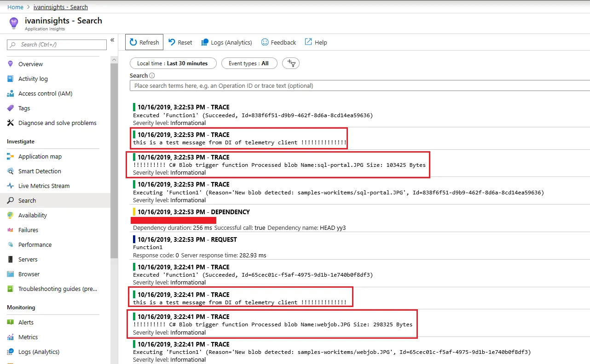Open the Local time Last 30 minutes filter
The width and height of the screenshot is (590, 364).
(x=173, y=63)
